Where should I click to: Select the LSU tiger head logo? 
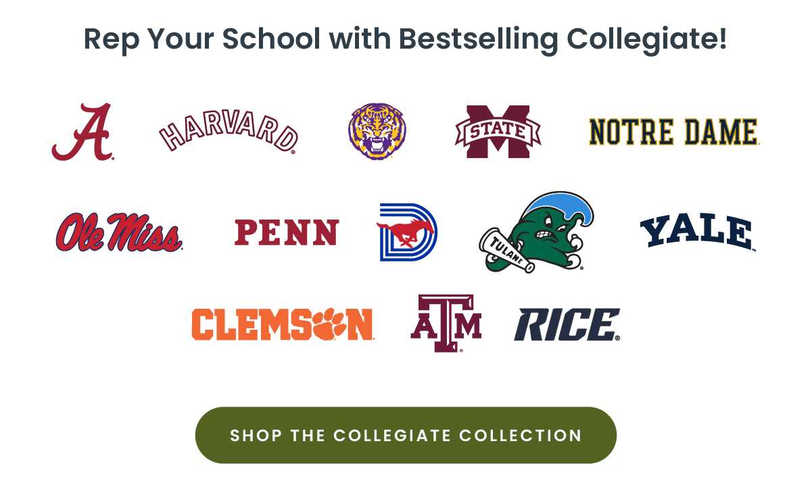pyautogui.click(x=377, y=131)
